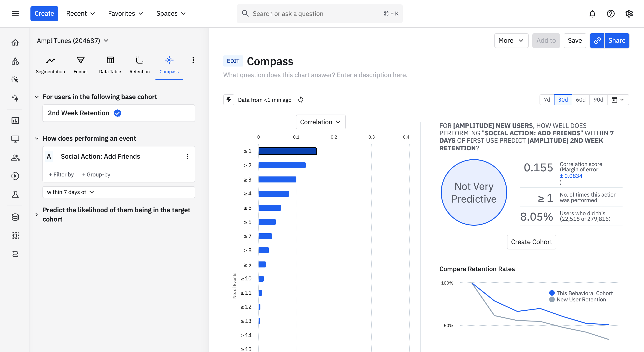The width and height of the screenshot is (644, 352).
Task: Click the copy link icon beside Share
Action: point(597,41)
